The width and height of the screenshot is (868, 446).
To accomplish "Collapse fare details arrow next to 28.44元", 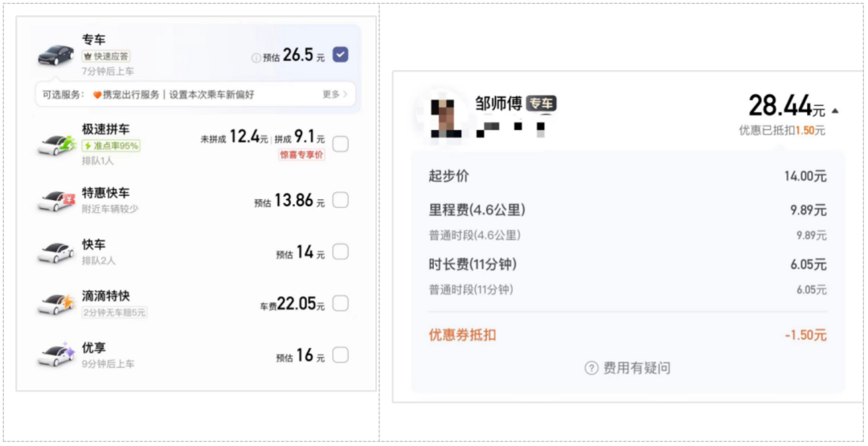I will 835,111.
